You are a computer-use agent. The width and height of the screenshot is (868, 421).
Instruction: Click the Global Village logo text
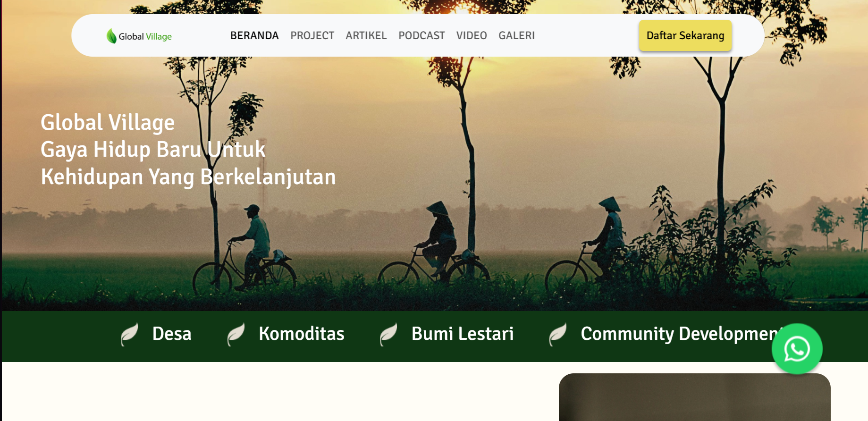(x=145, y=36)
